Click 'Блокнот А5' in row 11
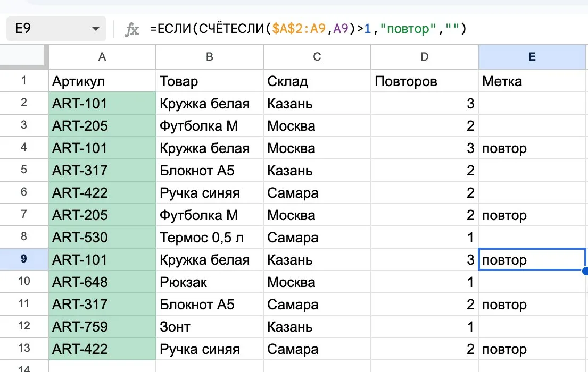This screenshot has width=588, height=372. 210,304
